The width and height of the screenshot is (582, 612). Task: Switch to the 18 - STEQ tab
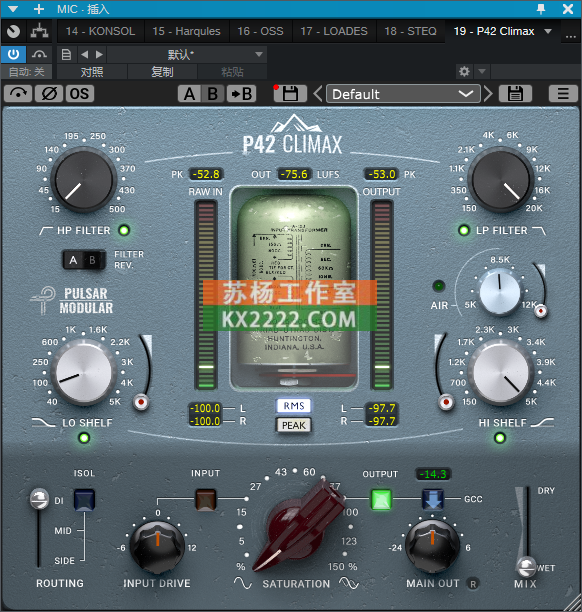410,31
